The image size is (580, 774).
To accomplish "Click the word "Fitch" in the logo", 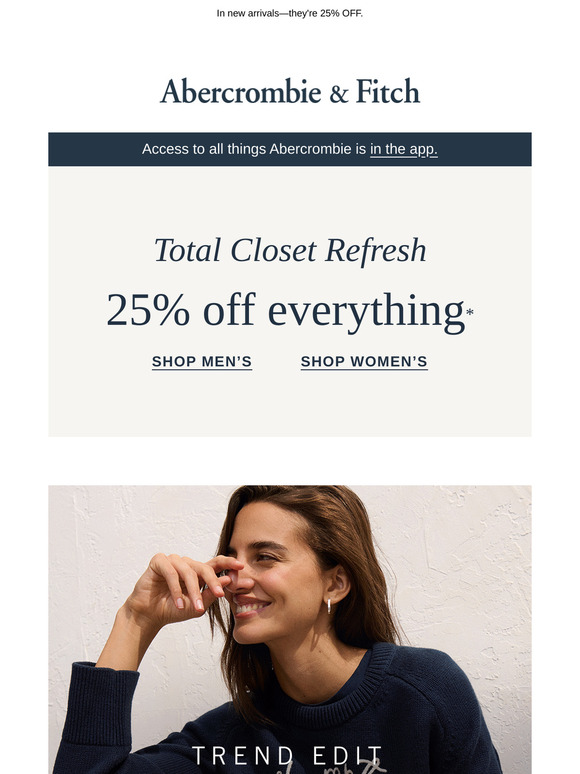I will (x=388, y=91).
